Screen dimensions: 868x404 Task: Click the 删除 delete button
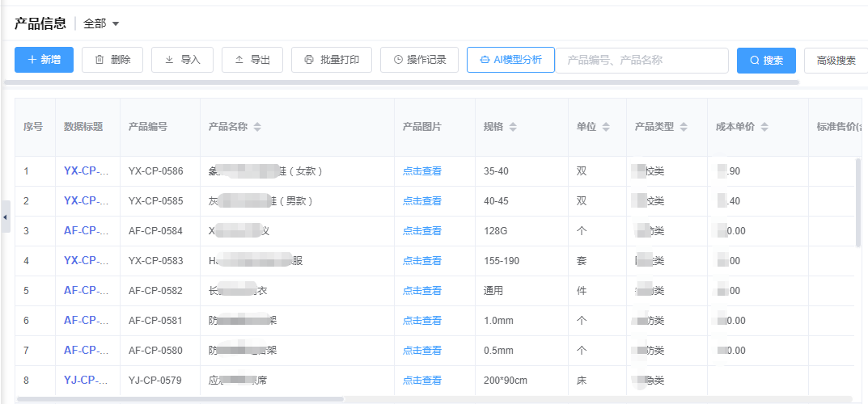(x=112, y=60)
